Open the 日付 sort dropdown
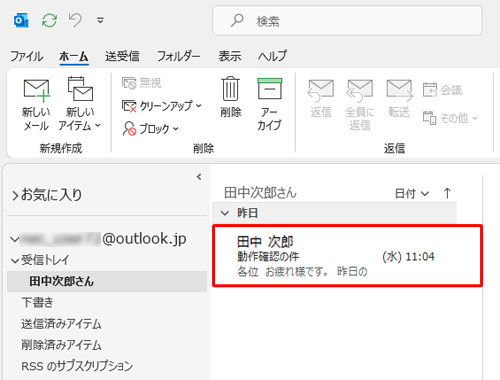 [412, 193]
